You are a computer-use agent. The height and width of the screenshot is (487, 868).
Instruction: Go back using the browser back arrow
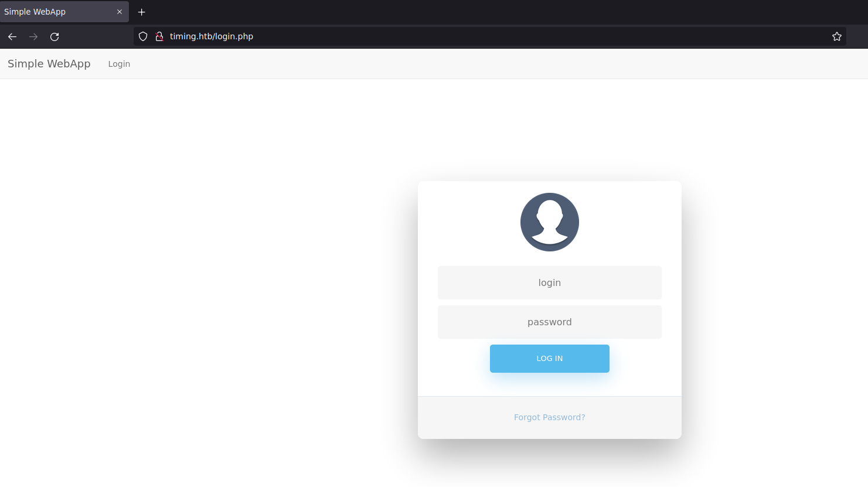[x=12, y=36]
